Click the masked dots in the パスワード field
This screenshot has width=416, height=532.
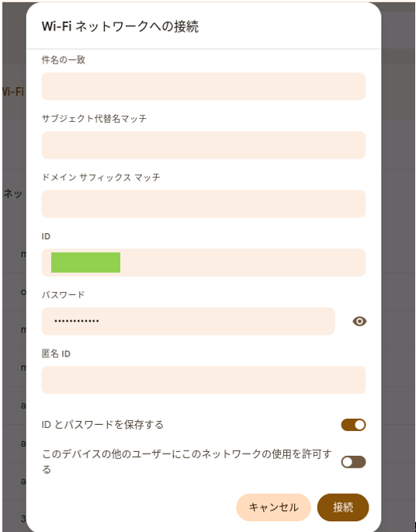coord(77,321)
